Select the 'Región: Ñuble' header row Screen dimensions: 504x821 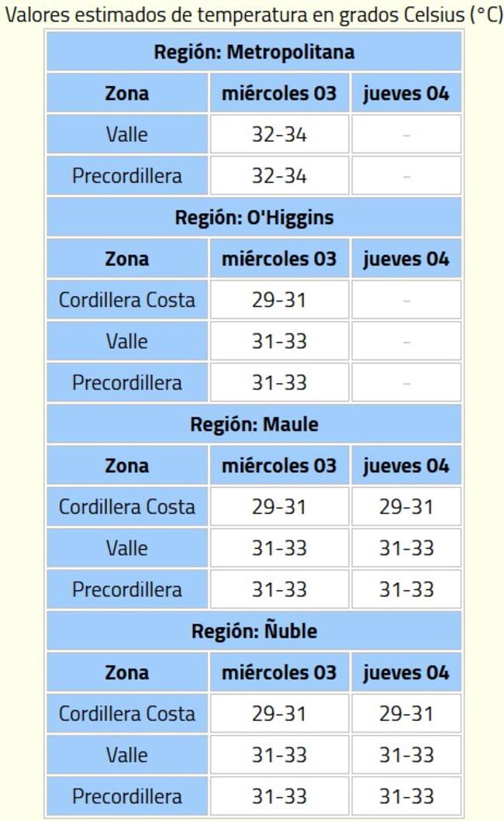tap(254, 631)
